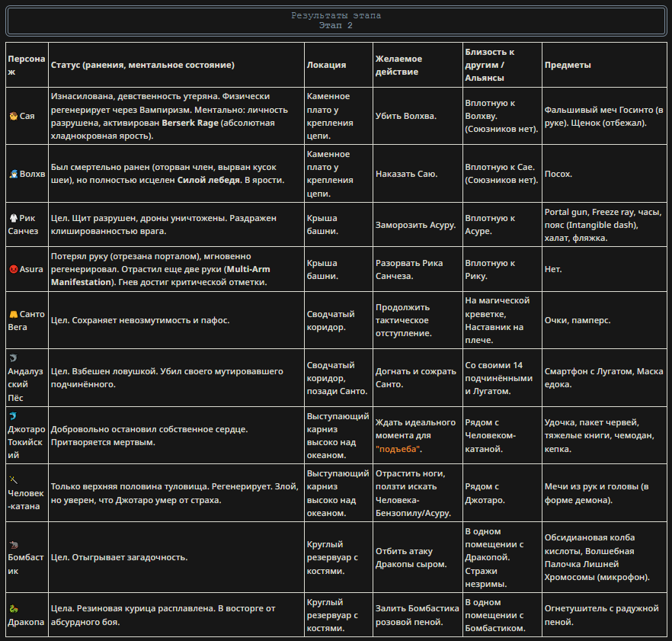Click the yellow icon beside Санто Вега
Viewport: 672px width, 641px height.
tap(13, 314)
